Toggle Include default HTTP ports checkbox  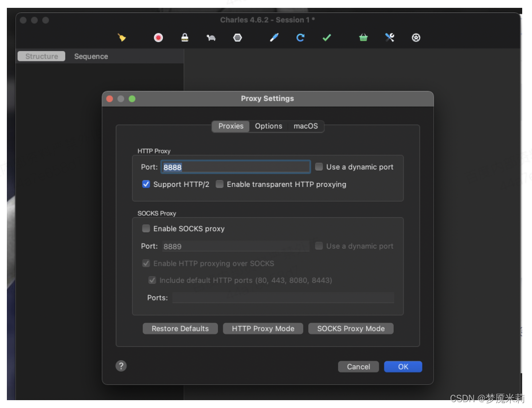152,280
